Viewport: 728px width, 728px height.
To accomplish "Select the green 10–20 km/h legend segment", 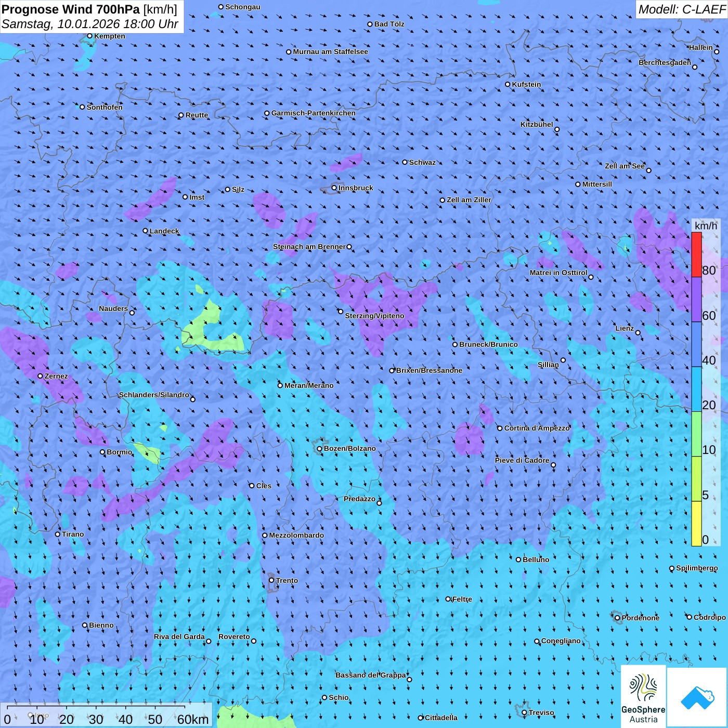I will tap(696, 434).
